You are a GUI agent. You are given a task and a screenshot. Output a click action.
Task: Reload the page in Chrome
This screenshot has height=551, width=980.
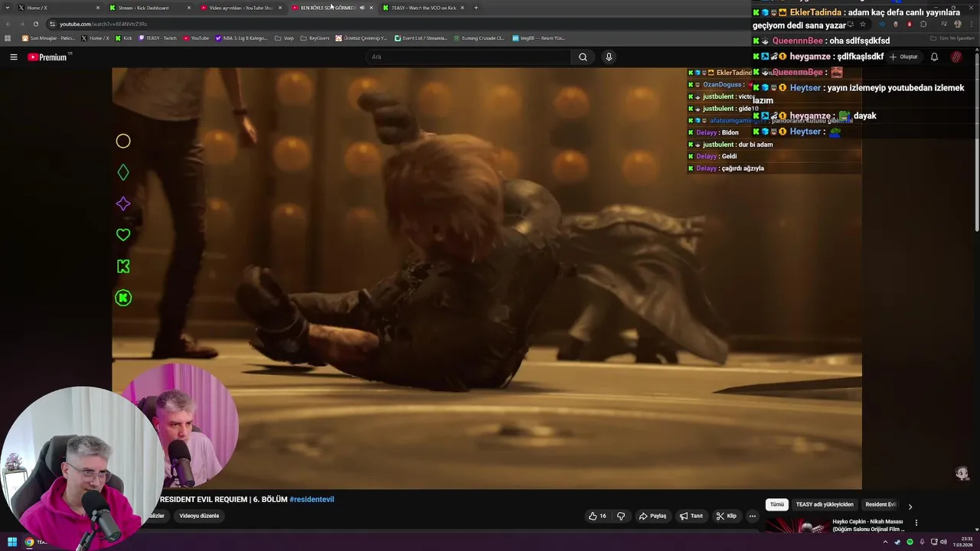click(x=35, y=24)
